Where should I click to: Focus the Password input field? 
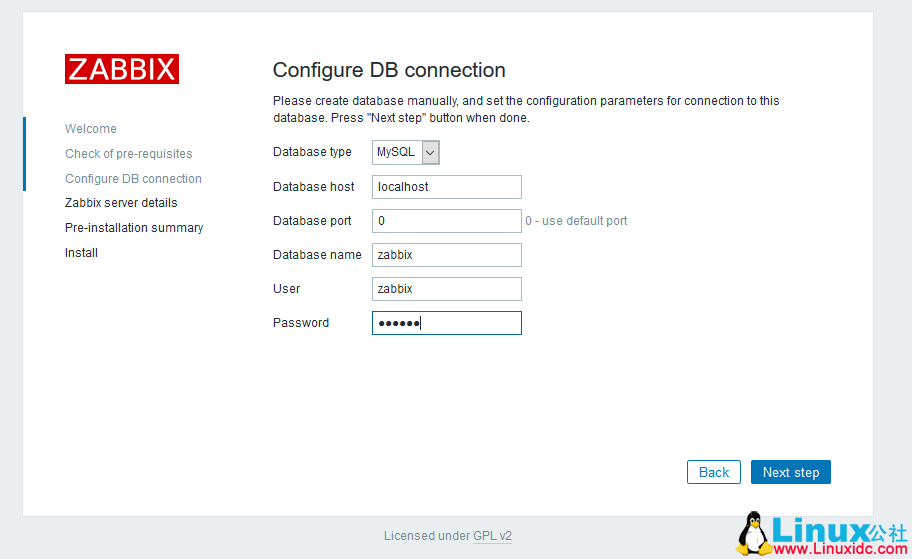coord(447,323)
